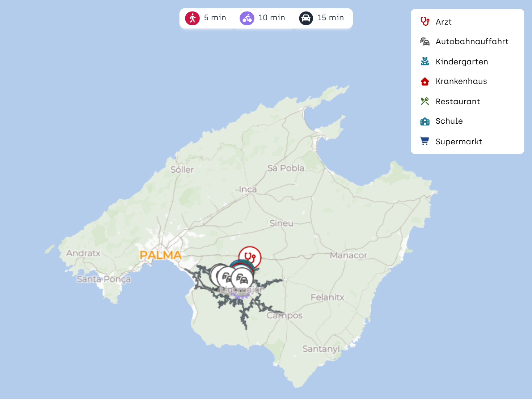This screenshot has height=399, width=532.
Task: Click the walking 5 min icon
Action: tap(192, 18)
